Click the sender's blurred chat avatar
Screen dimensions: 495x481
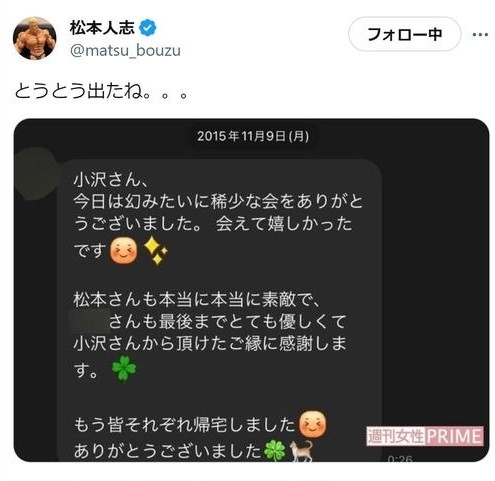pyautogui.click(x=36, y=174)
